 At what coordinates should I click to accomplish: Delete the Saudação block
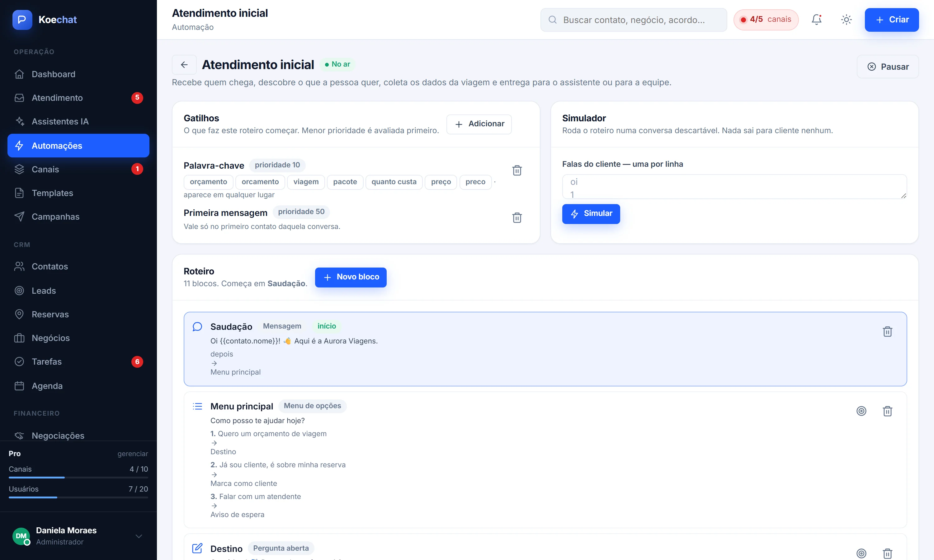pyautogui.click(x=887, y=332)
